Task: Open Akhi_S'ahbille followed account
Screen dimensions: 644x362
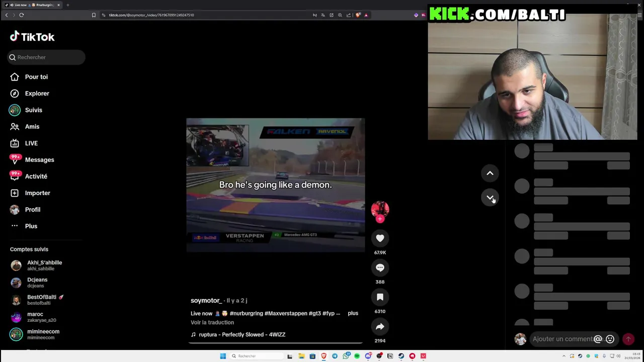Action: 37,265
